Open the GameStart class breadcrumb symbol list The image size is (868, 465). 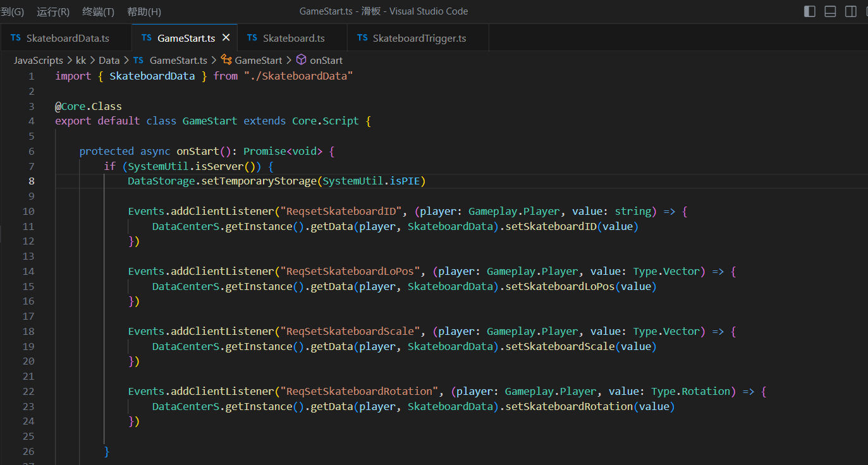259,61
